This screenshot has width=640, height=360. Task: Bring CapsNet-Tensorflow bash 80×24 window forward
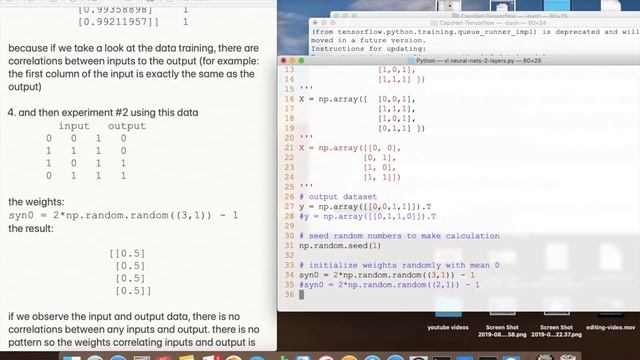(473, 23)
